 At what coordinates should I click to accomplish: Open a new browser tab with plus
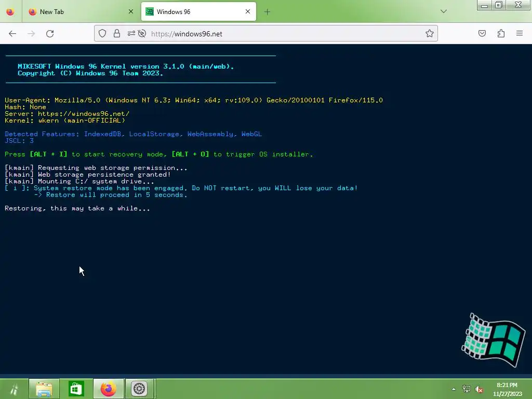coord(268,12)
